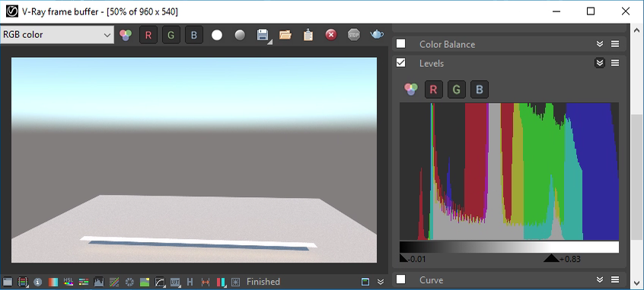Image resolution: width=644 pixels, height=290 pixels.
Task: Open Color Balance options menu icon
Action: pyautogui.click(x=615, y=44)
